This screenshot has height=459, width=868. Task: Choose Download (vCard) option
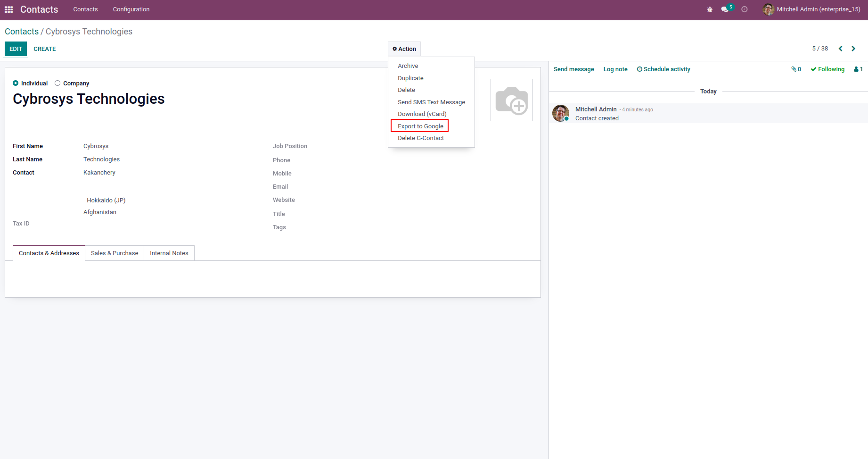[431, 114]
